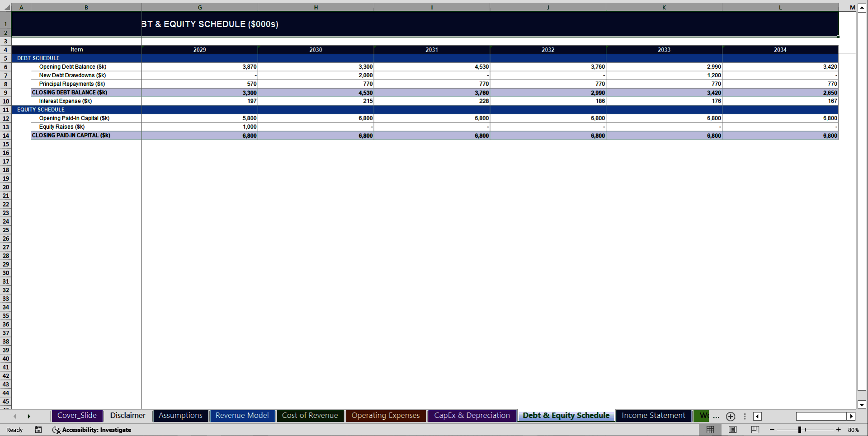The height and width of the screenshot is (436, 868).
Task: Click the 80% zoom percentage display
Action: [x=854, y=430]
